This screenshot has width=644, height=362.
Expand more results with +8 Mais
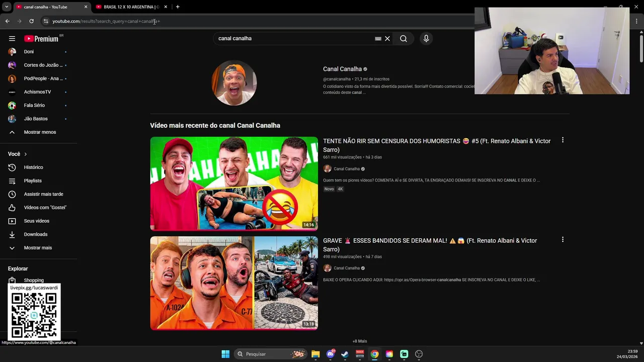pos(360,341)
